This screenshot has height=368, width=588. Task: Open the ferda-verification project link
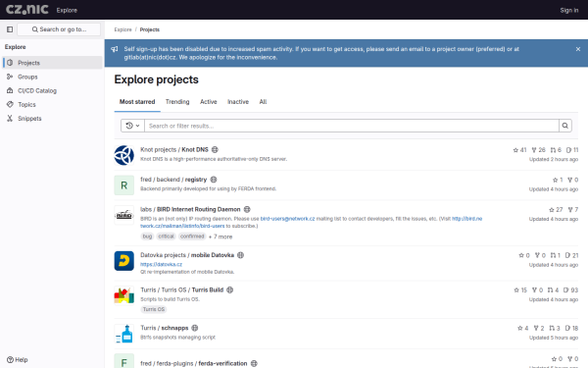tap(193, 363)
